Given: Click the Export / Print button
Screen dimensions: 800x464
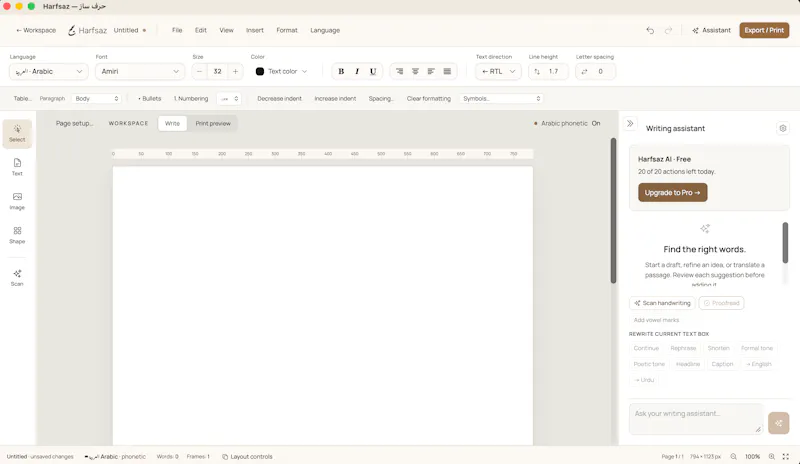Looking at the screenshot, I should [764, 31].
